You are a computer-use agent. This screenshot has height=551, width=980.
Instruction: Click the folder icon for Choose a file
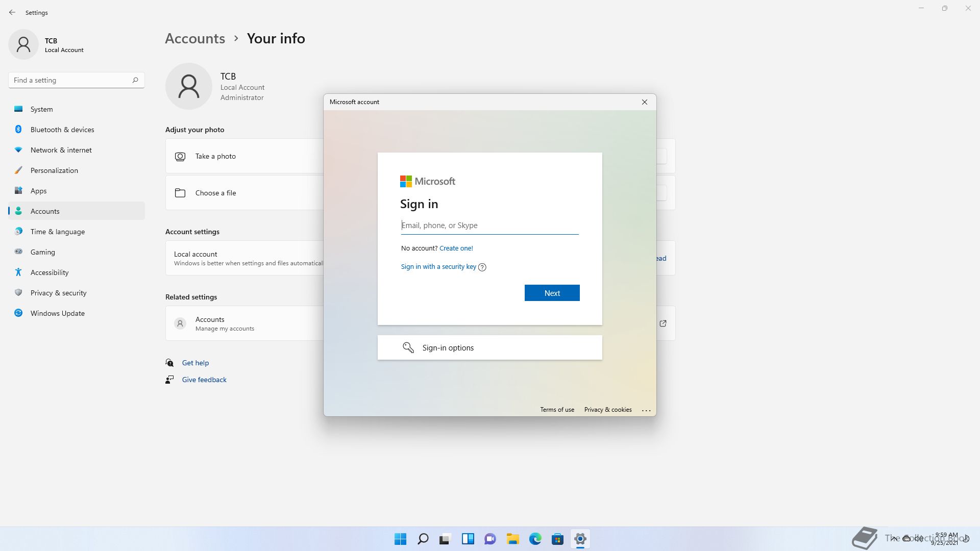click(180, 193)
